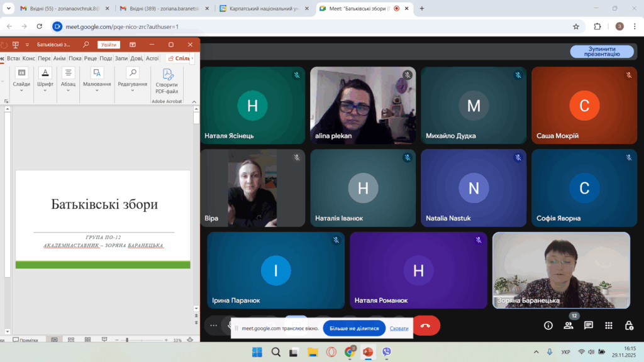Show meeting details info icon
The width and height of the screenshot is (644, 362).
click(x=548, y=326)
